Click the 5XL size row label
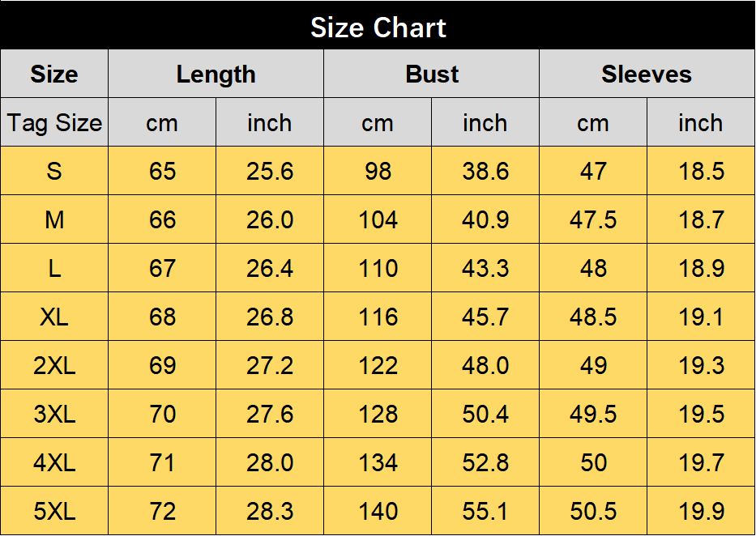 click(x=54, y=511)
